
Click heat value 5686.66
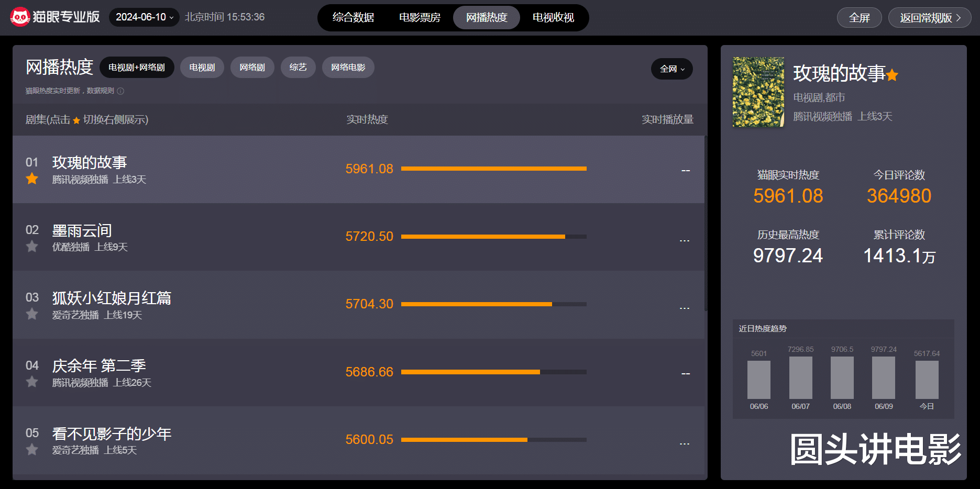(x=369, y=372)
